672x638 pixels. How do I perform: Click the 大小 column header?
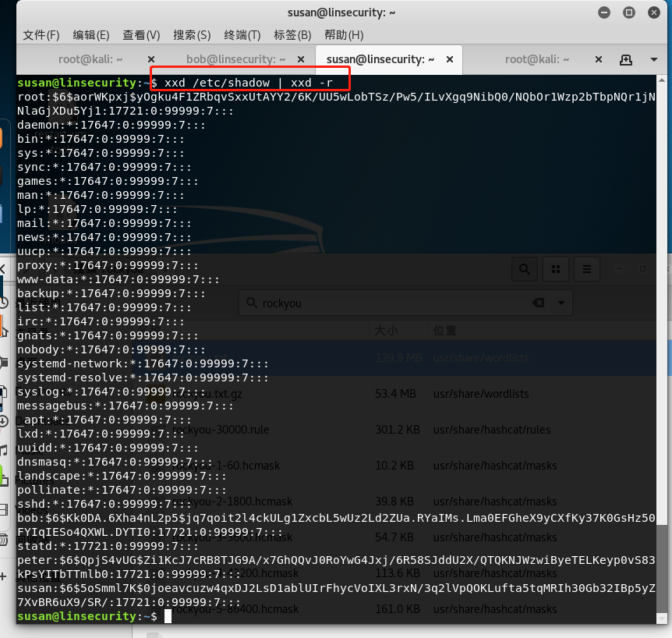(x=386, y=331)
